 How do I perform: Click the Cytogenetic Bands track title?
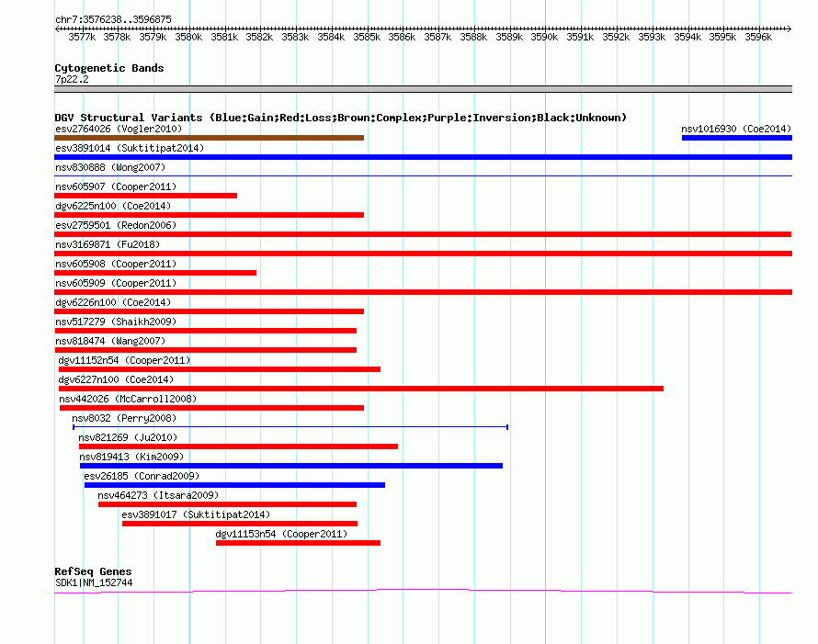coord(109,68)
